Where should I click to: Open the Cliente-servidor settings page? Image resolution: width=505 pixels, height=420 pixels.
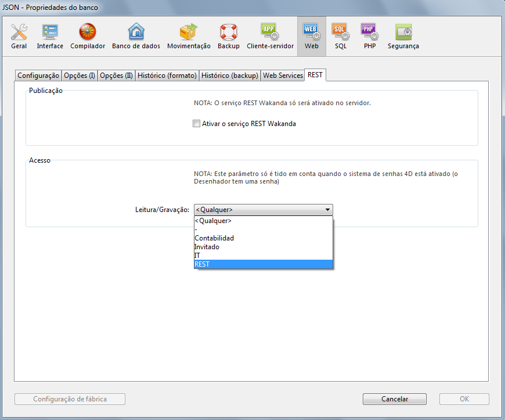(x=270, y=37)
